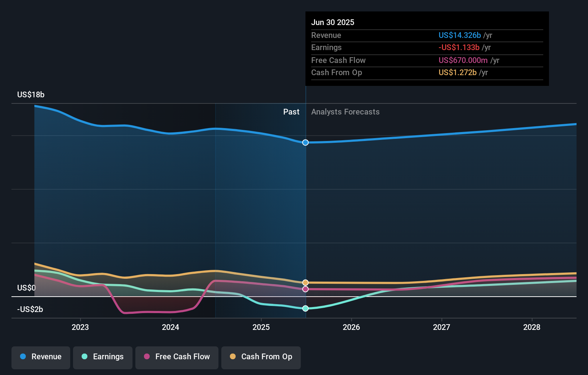Click the Analysts Forecasts label
588x375 pixels.
pos(345,112)
